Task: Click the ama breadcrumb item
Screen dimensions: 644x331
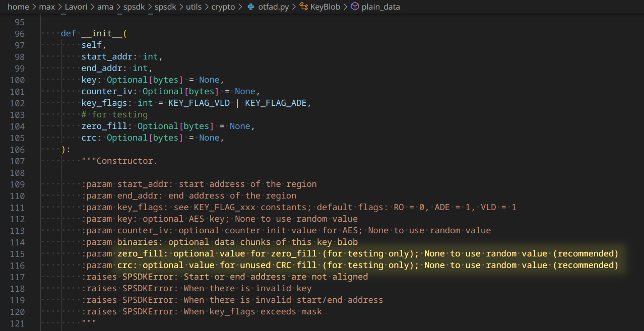Action: [x=105, y=7]
